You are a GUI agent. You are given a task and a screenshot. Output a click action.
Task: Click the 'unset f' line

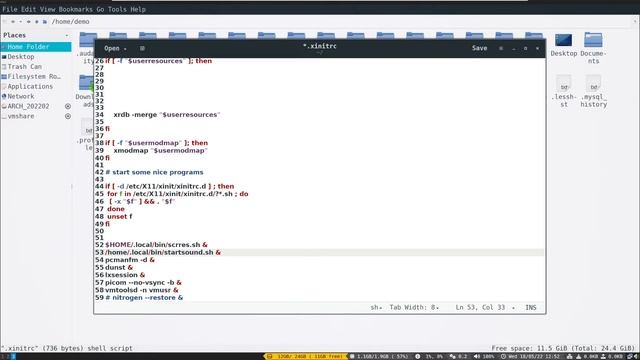click(120, 216)
